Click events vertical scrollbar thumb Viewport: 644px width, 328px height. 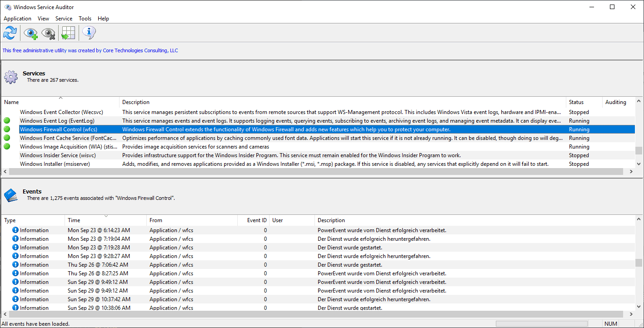[639, 263]
